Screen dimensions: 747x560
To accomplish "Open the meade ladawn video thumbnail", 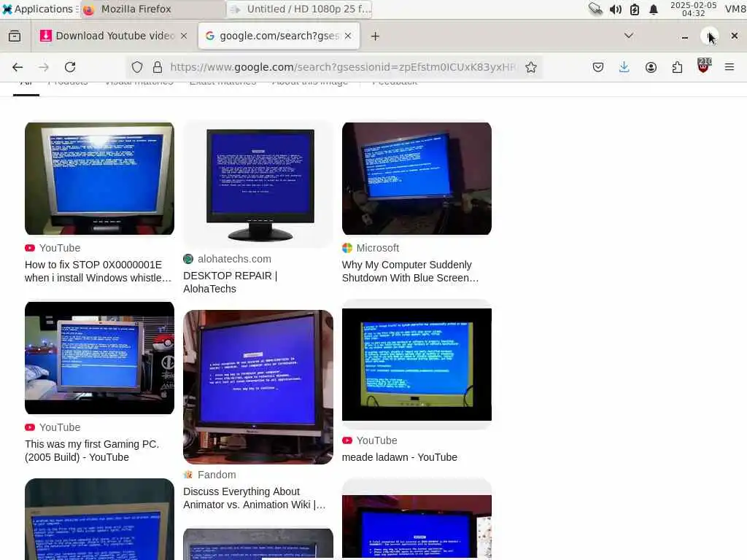I will pos(417,365).
